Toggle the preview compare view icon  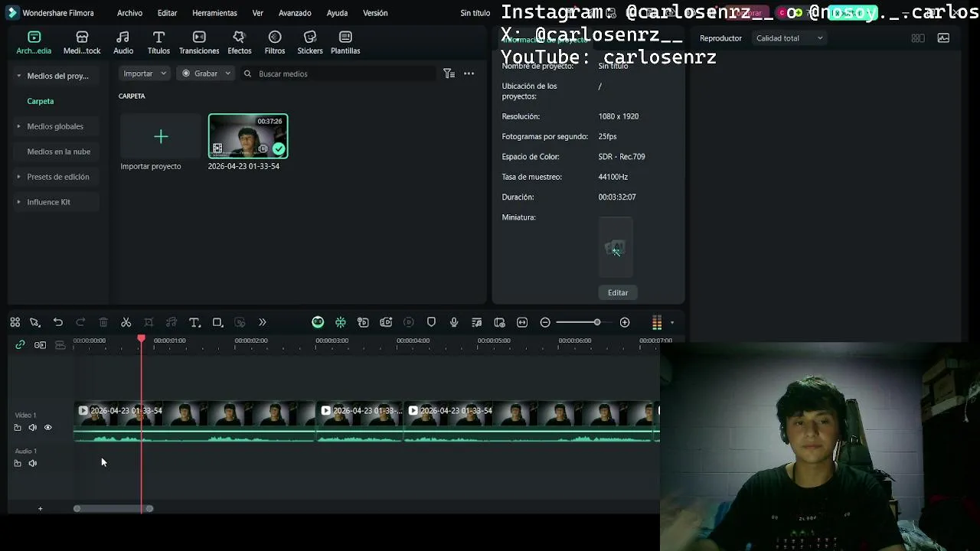click(918, 38)
